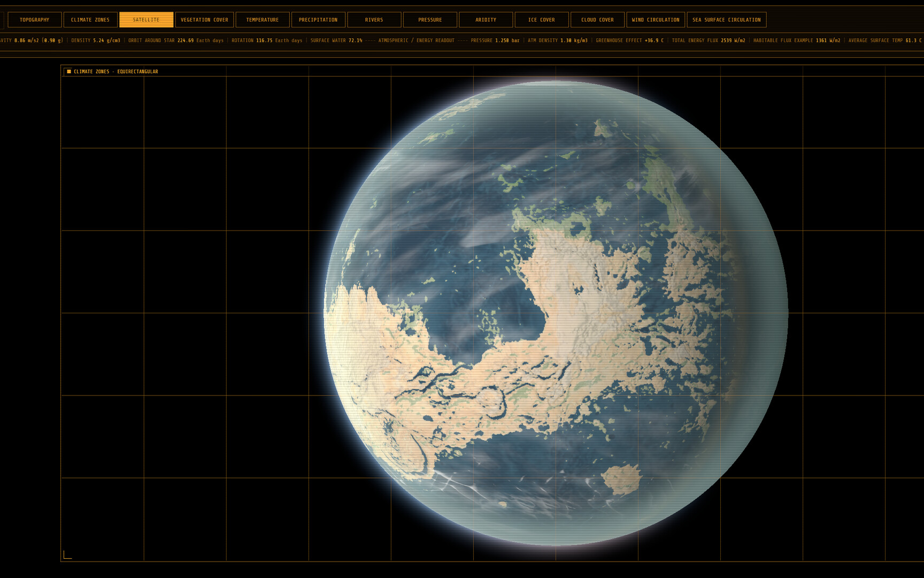
Task: Switch to the Cloud Cover tab
Action: tap(597, 20)
